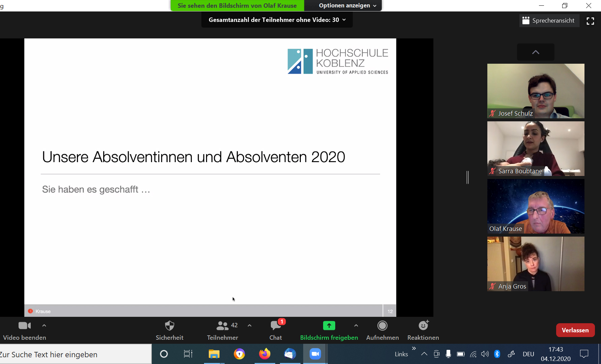This screenshot has width=601, height=364.
Task: Expand the screen share options arrow
Action: (356, 326)
